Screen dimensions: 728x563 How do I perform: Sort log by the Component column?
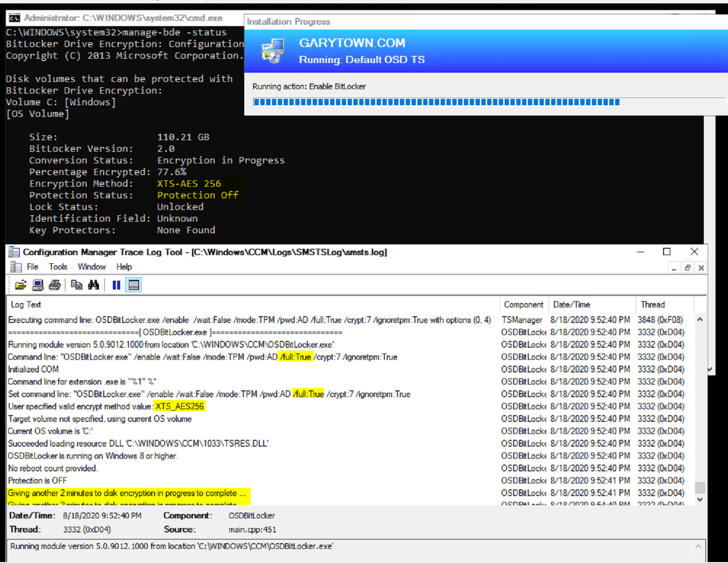coord(523,305)
